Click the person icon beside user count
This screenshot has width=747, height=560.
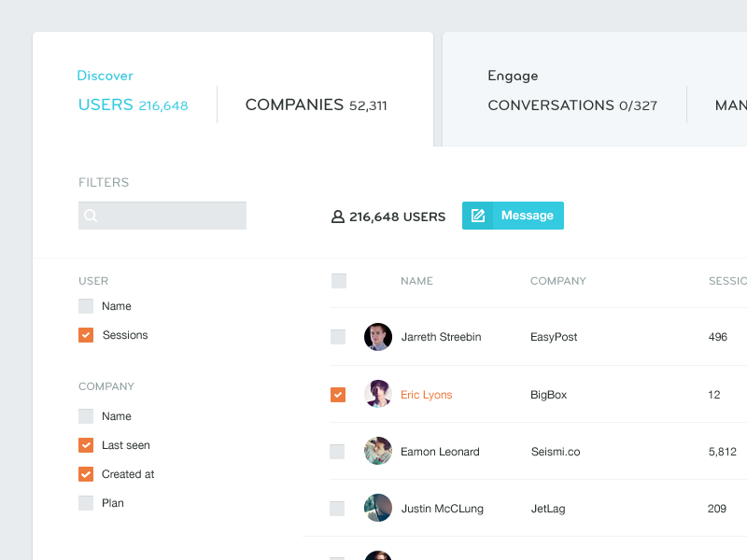coord(337,216)
